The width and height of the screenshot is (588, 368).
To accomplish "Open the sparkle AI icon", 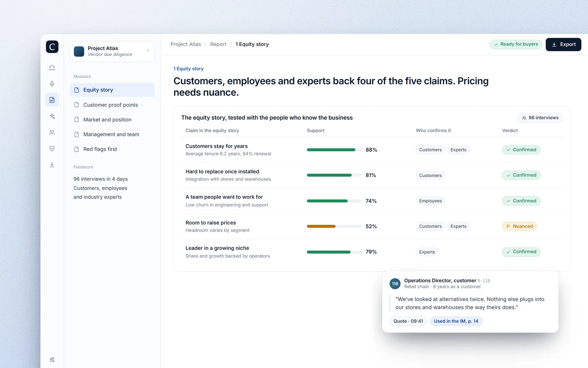I will click(x=52, y=116).
